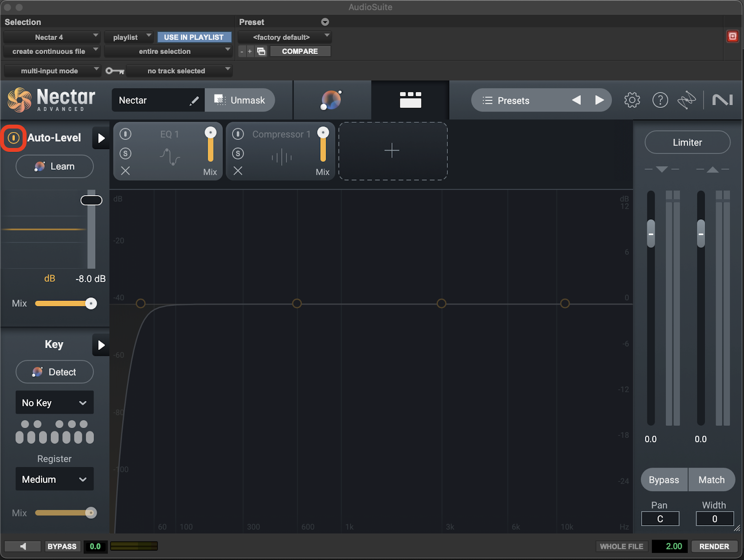Toggle EQ 1 module power
This screenshot has height=560, width=744.
click(x=126, y=134)
